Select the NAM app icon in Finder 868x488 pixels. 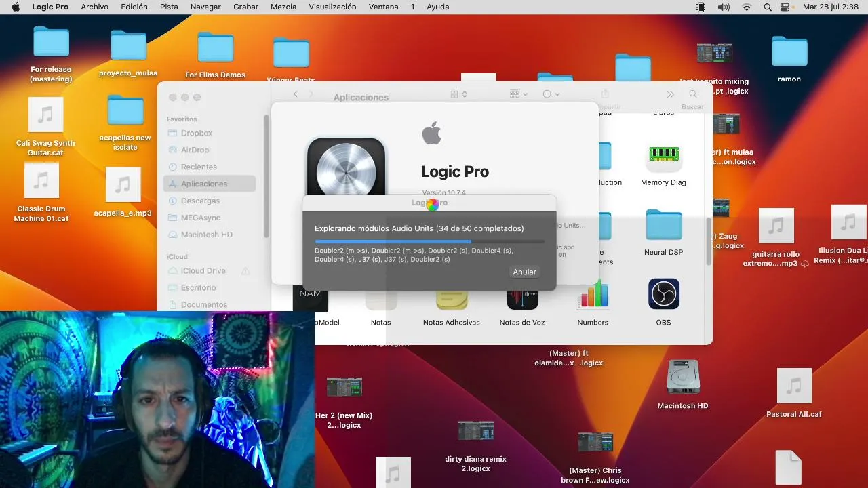tap(311, 297)
